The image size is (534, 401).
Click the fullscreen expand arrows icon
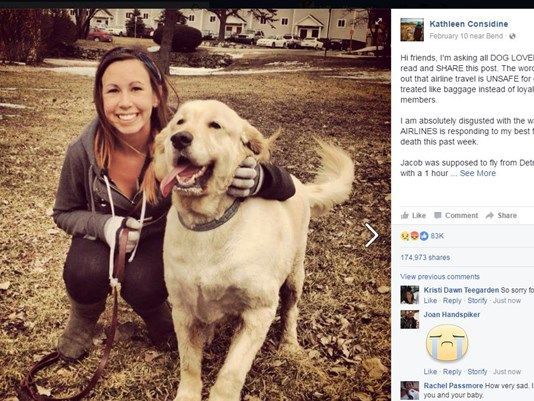pos(378,21)
